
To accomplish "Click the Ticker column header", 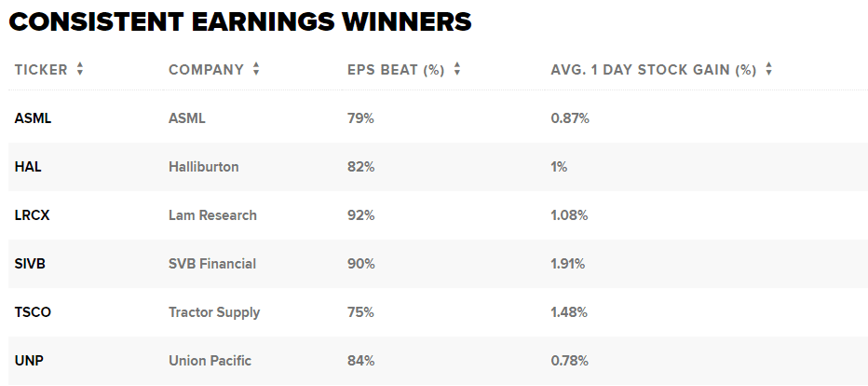I will point(41,70).
